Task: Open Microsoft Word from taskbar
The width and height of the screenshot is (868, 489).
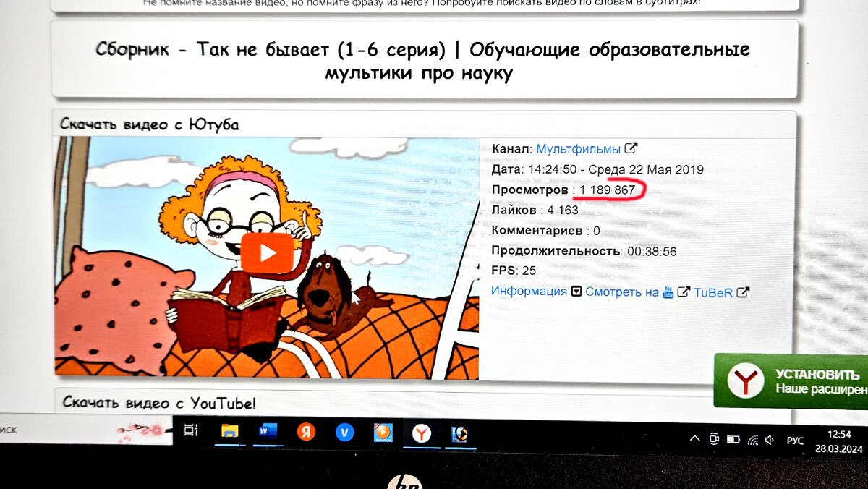Action: tap(268, 432)
